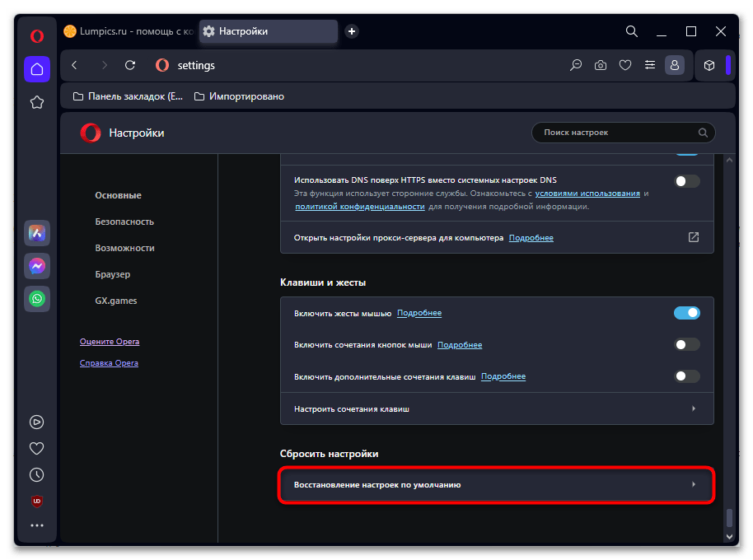Open Основные settings section
The width and height of the screenshot is (753, 560).
pyautogui.click(x=118, y=195)
